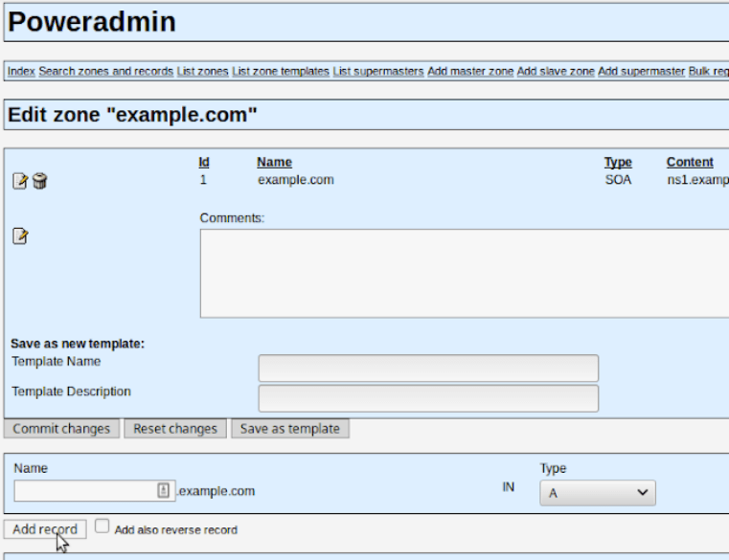
Task: Focus the new record Name field
Action: coord(95,491)
